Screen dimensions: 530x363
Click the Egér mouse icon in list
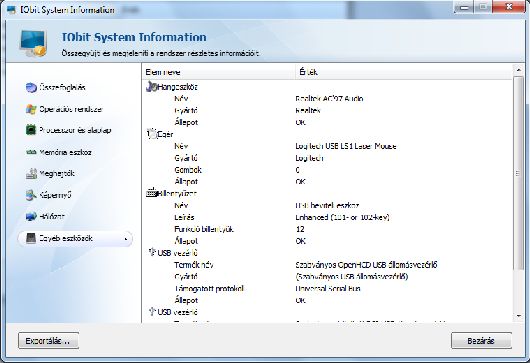[152, 134]
